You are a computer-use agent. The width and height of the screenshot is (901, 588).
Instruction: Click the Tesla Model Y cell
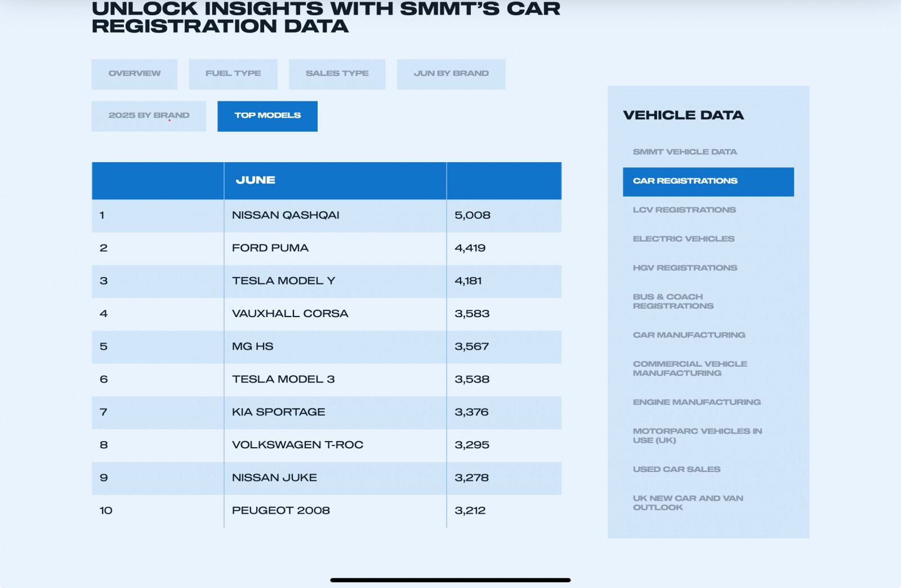tap(335, 281)
